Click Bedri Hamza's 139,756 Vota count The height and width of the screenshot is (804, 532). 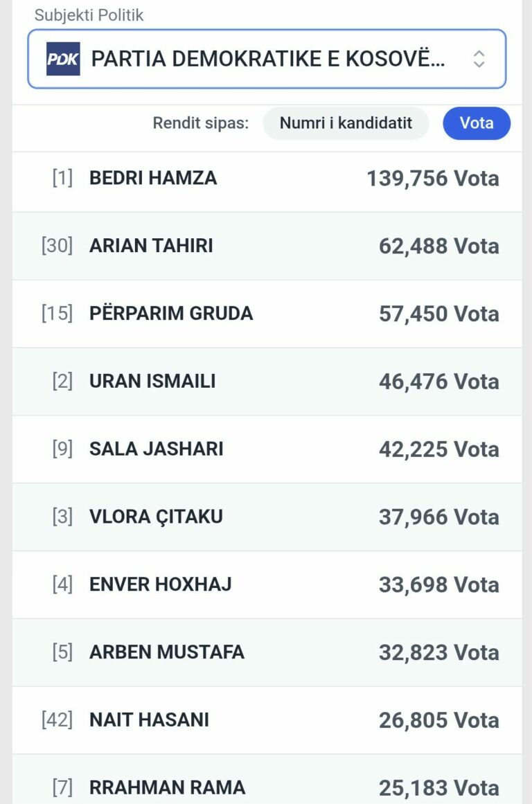tap(433, 179)
